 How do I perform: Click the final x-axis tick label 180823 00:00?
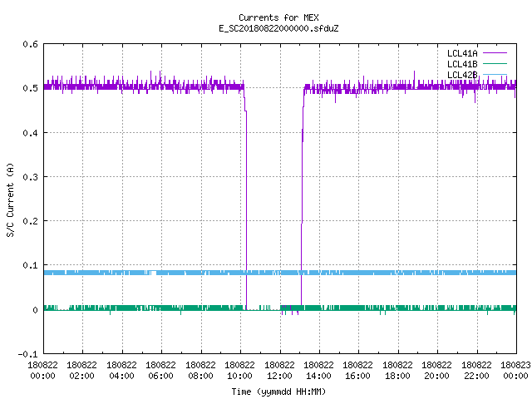(x=515, y=371)
